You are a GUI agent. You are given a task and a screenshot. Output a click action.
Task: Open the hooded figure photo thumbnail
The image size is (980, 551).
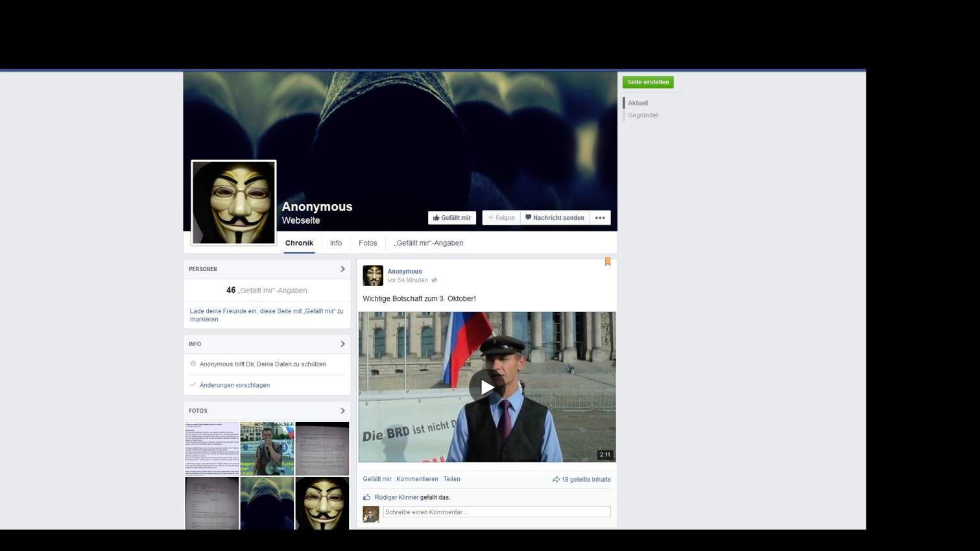tap(267, 504)
